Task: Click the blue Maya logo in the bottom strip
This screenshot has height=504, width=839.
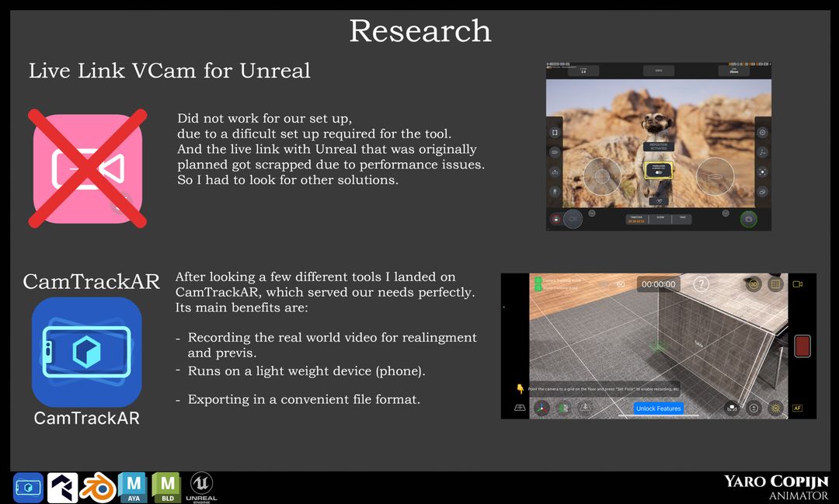Action: [x=134, y=488]
